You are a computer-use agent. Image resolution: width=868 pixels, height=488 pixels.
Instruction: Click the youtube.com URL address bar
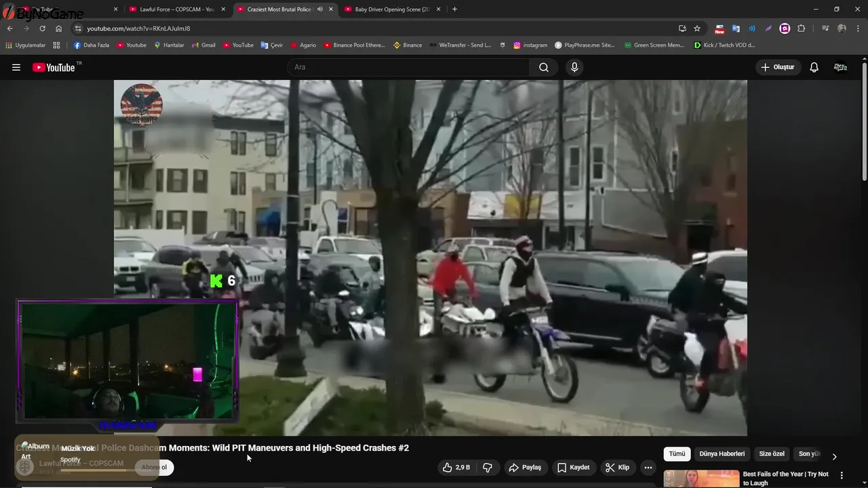coord(380,28)
